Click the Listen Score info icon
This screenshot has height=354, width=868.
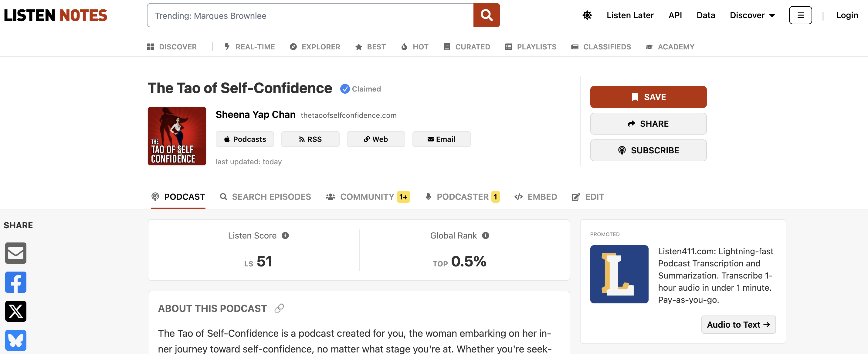coord(285,235)
